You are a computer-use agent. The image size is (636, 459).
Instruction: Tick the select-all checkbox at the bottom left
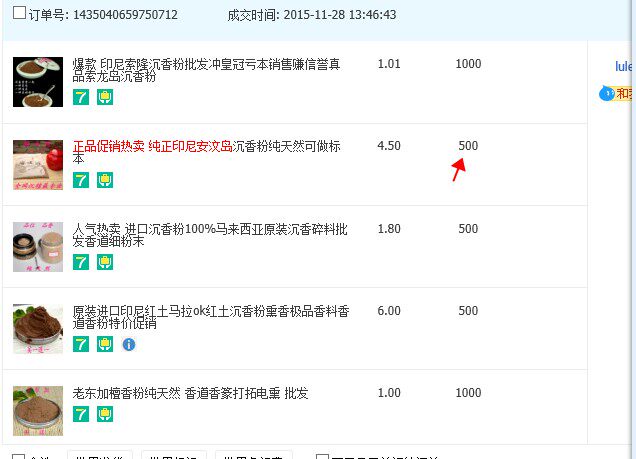(19, 457)
